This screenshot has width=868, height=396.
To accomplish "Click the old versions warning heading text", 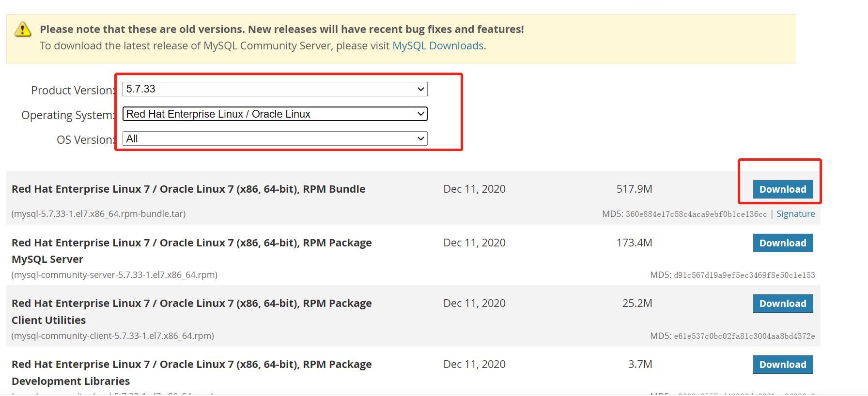I will click(x=282, y=30).
